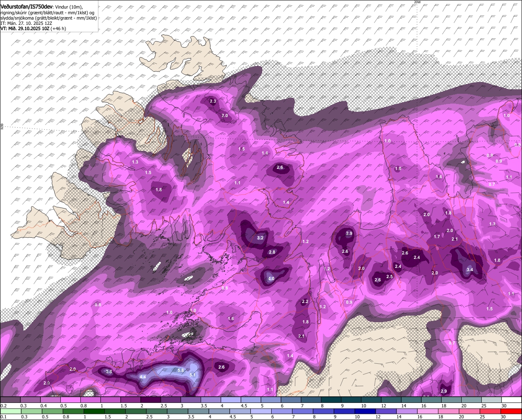Click the 20W longitude label
522x420 pixels.
417,2
